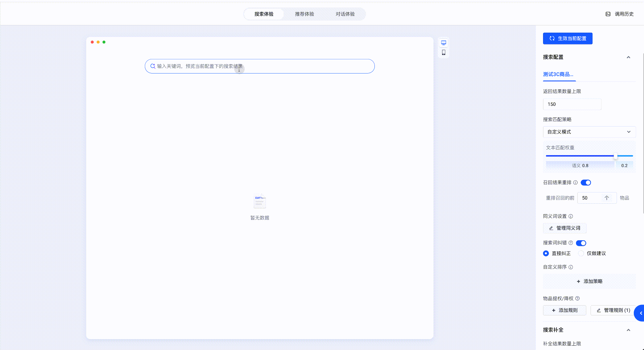
Task: Expand the blue floating side panel arrow
Action: tap(640, 313)
